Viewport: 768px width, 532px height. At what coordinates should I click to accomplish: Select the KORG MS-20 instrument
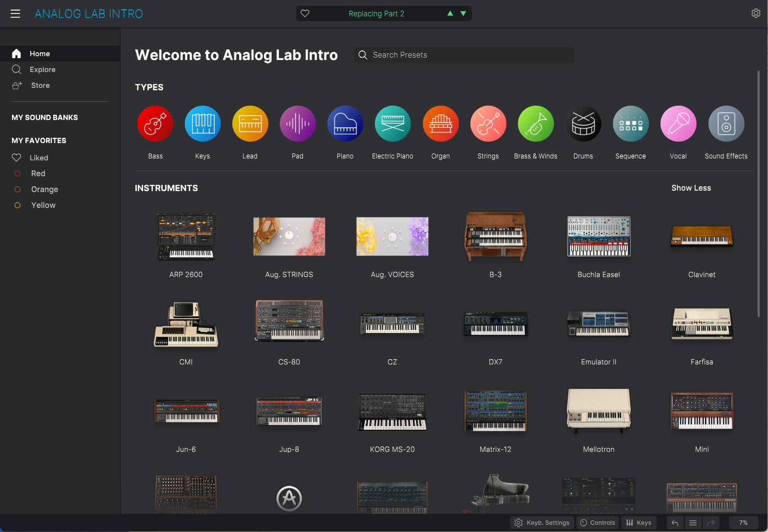pyautogui.click(x=392, y=411)
